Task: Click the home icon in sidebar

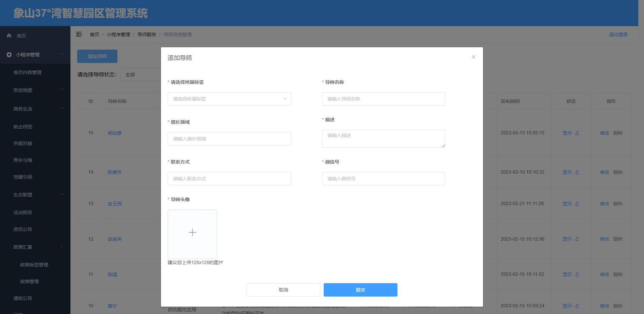Action: click(x=9, y=36)
